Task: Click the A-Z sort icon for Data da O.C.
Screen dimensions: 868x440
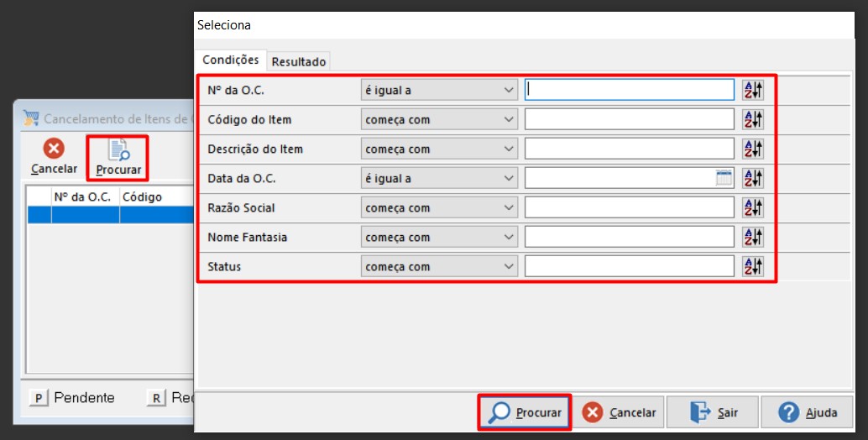Action: [753, 178]
